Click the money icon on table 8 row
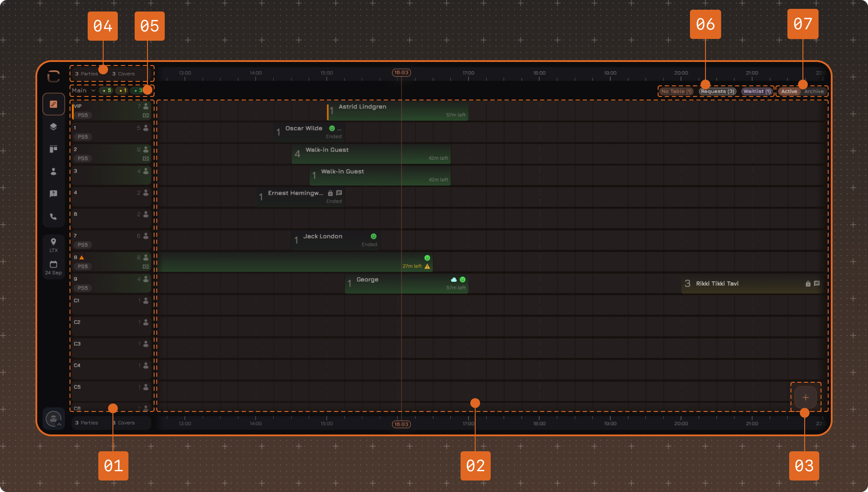The image size is (868, 492). click(x=146, y=267)
